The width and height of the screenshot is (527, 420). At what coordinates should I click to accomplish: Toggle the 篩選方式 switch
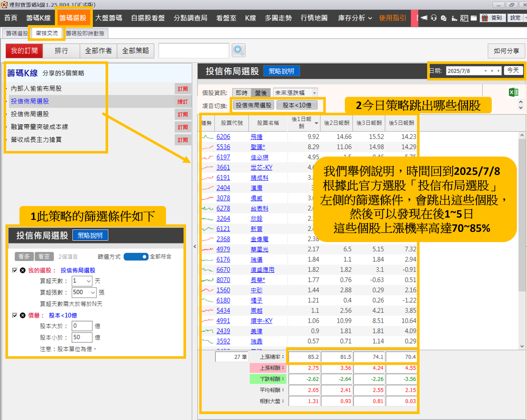136,257
